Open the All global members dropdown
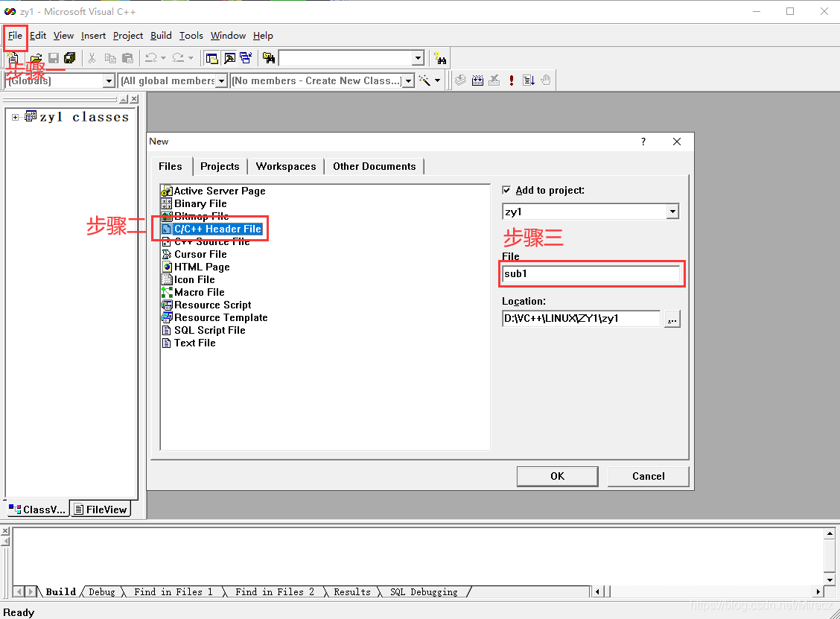The width and height of the screenshot is (840, 619). click(221, 81)
